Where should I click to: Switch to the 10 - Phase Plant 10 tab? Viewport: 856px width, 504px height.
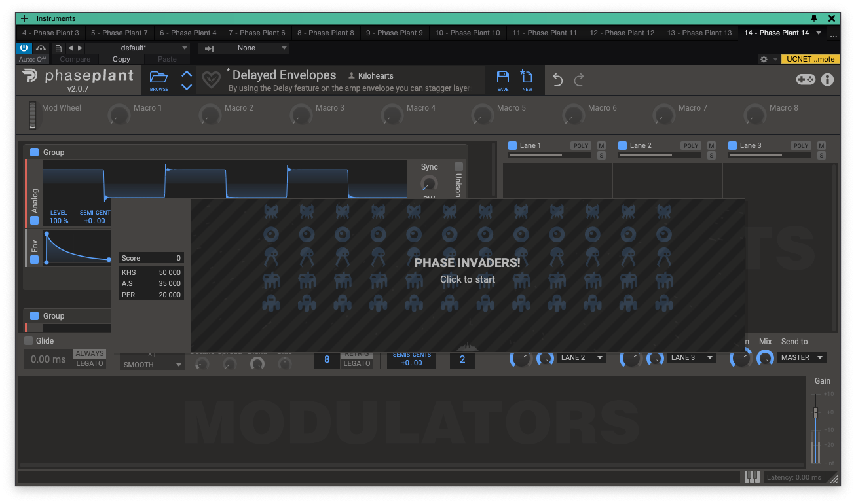(467, 33)
